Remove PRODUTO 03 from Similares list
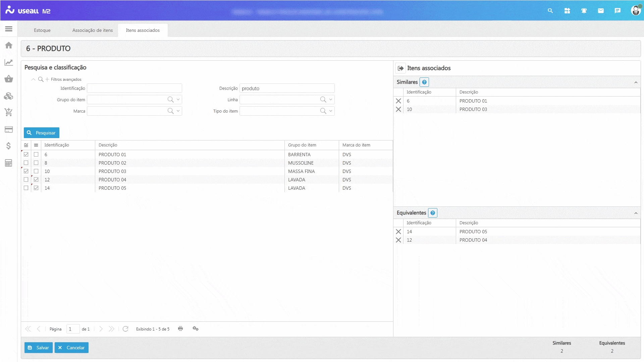Viewport: 644px width, 362px height. [398, 109]
